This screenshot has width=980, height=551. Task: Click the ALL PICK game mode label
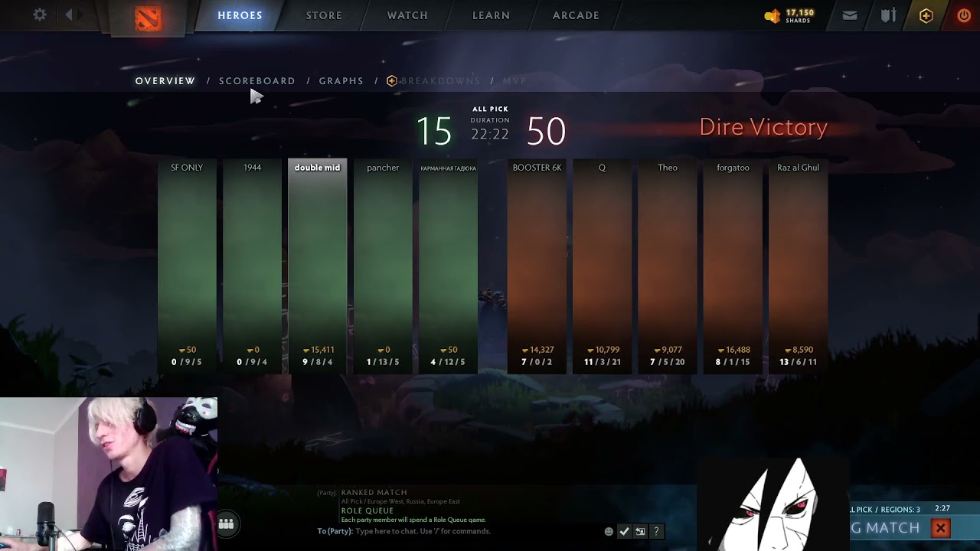point(490,109)
